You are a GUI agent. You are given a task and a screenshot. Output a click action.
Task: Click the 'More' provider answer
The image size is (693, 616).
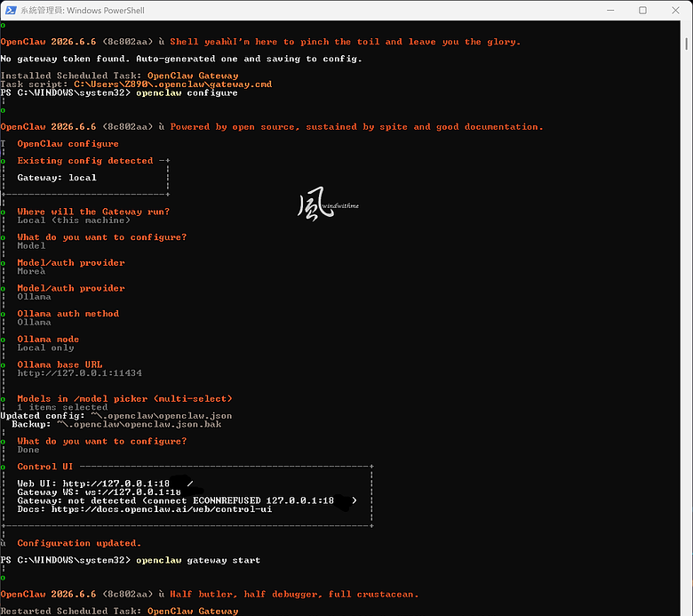click(31, 271)
